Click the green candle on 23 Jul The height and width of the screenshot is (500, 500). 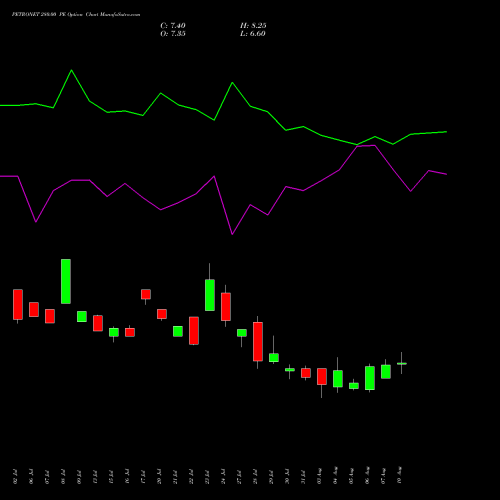click(x=210, y=295)
